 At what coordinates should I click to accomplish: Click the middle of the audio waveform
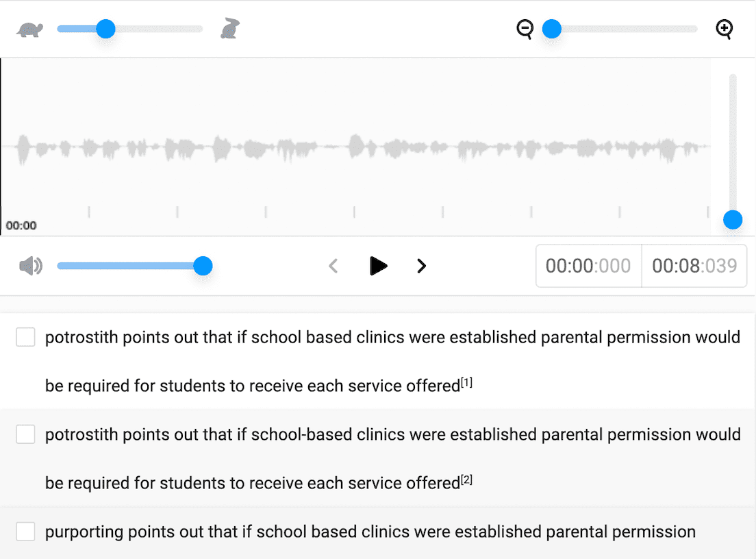tap(355, 147)
